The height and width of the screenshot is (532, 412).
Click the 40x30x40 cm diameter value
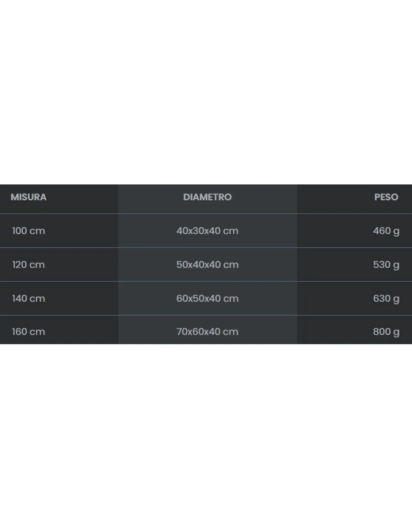[207, 231]
